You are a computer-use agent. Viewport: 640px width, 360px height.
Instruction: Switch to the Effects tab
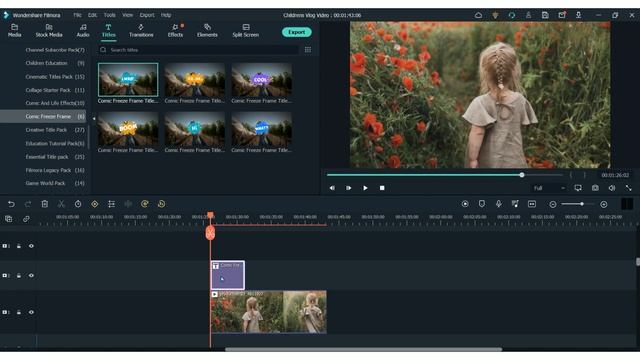pos(176,31)
